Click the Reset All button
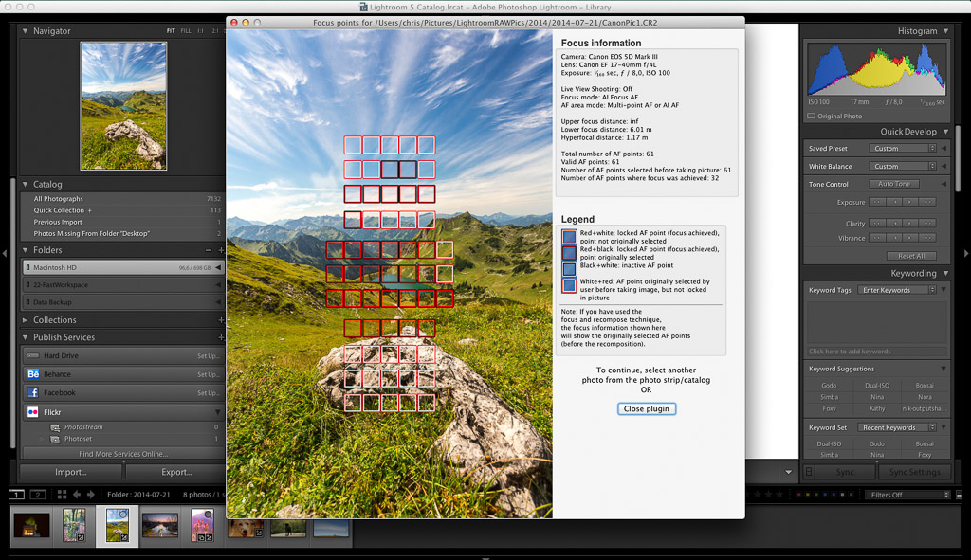Image resolution: width=971 pixels, height=560 pixels. tap(911, 256)
